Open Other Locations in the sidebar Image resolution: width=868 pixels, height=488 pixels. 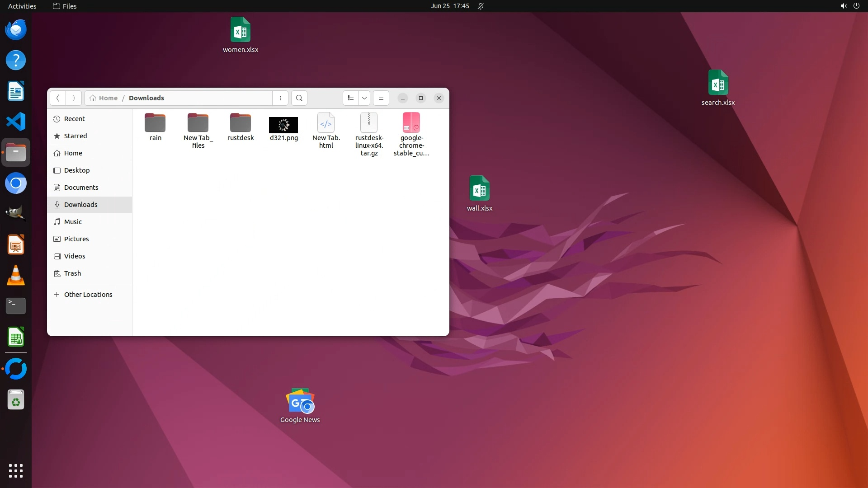click(88, 295)
